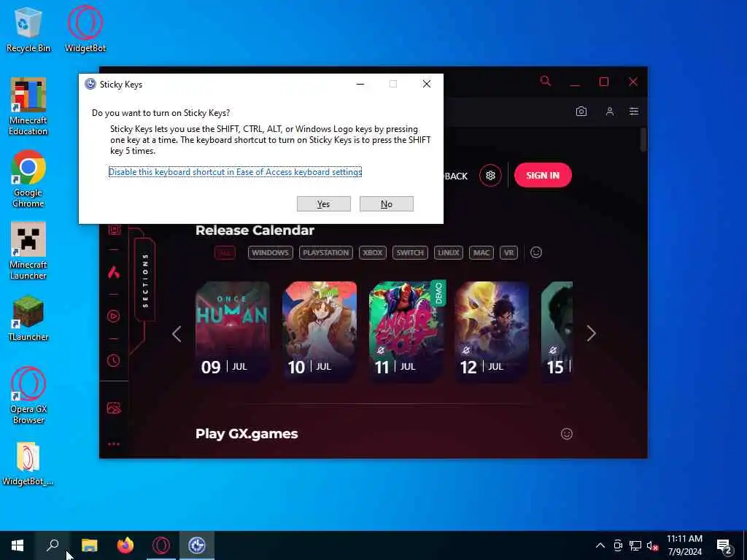747x560 pixels.
Task: Click the snapshot camera icon in Opera GX
Action: [x=581, y=112]
